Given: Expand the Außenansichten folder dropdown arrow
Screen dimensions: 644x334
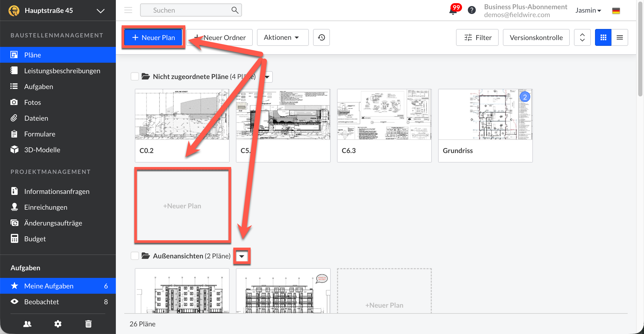Looking at the screenshot, I should (242, 256).
